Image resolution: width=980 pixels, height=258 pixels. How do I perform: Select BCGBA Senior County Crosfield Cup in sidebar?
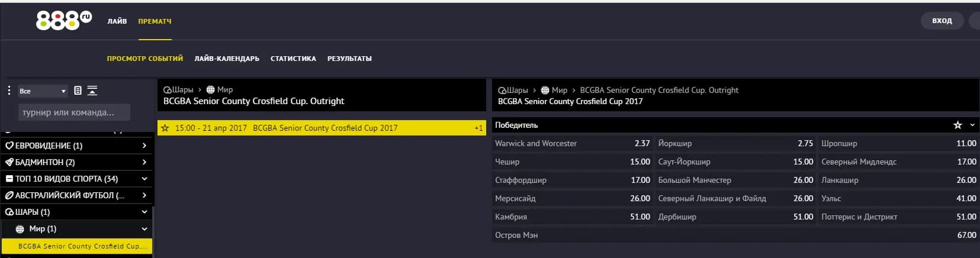pos(77,246)
